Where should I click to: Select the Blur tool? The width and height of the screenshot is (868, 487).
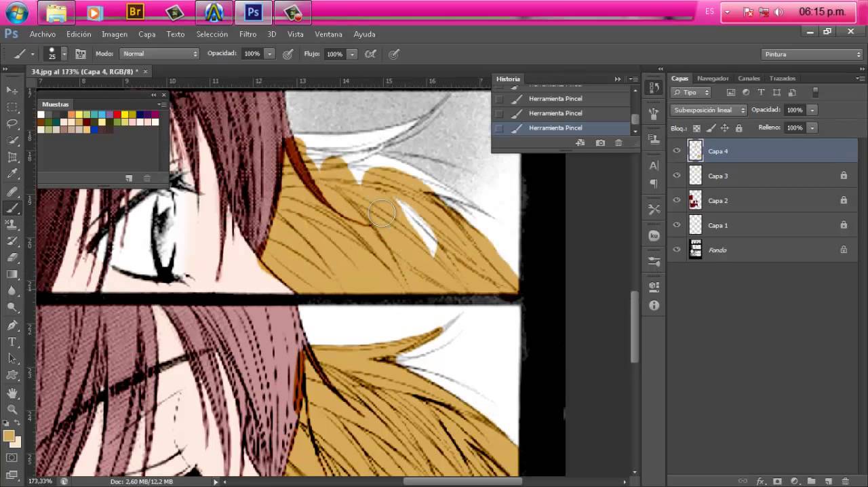(12, 291)
